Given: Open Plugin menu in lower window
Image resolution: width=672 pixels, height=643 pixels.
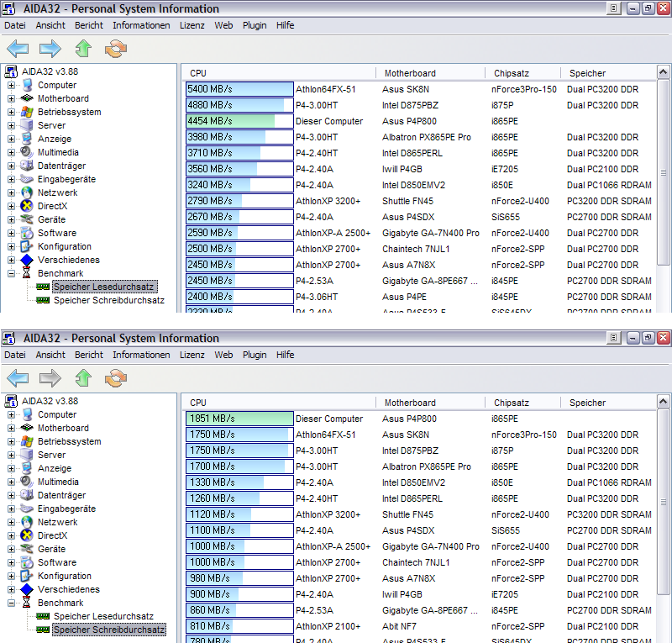Looking at the screenshot, I should tap(255, 355).
